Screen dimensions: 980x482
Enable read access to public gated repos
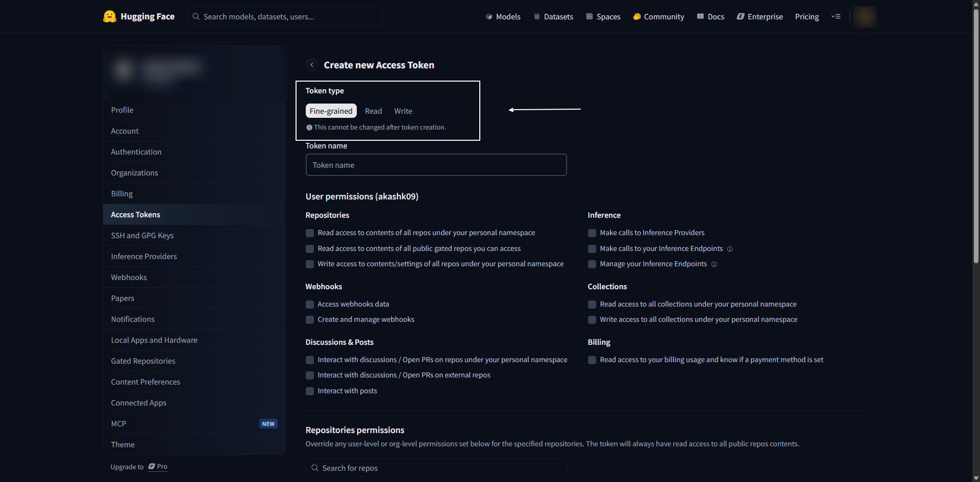310,249
